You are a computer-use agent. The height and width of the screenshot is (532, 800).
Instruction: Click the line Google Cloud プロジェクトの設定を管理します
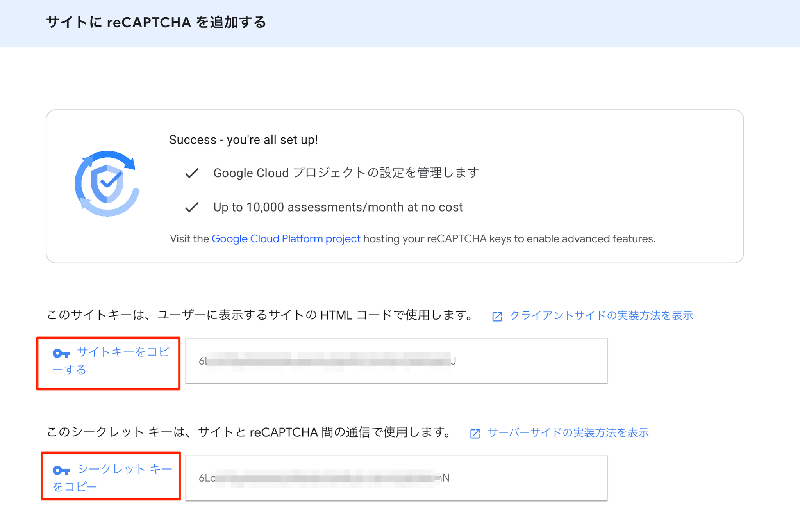pos(346,173)
